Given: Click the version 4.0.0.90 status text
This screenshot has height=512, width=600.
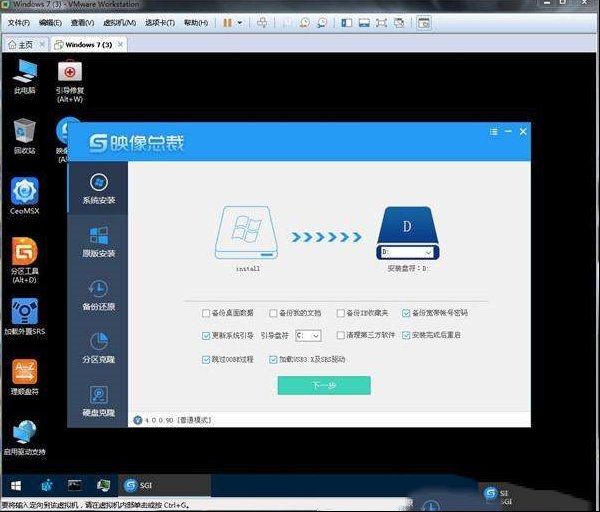Looking at the screenshot, I should (x=177, y=420).
